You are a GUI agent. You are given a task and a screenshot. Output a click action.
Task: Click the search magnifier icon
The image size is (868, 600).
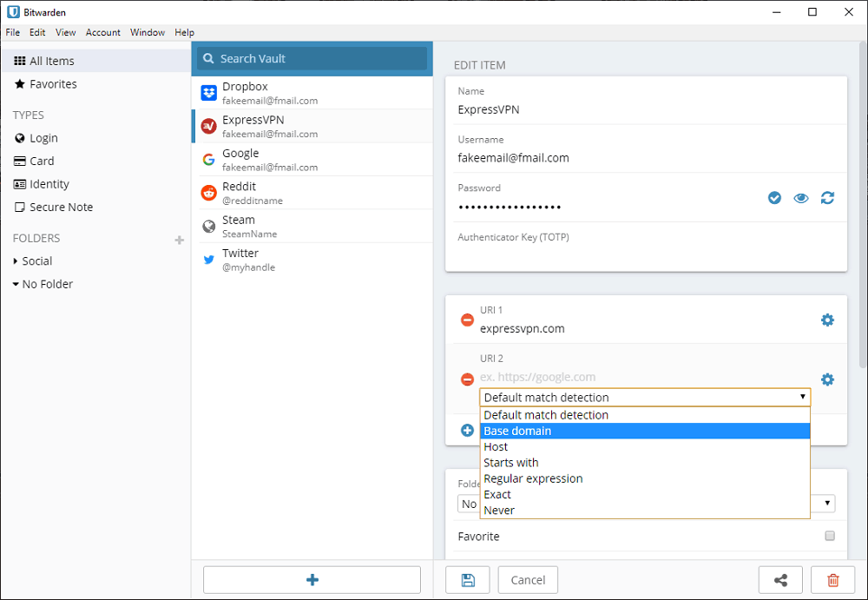[208, 58]
